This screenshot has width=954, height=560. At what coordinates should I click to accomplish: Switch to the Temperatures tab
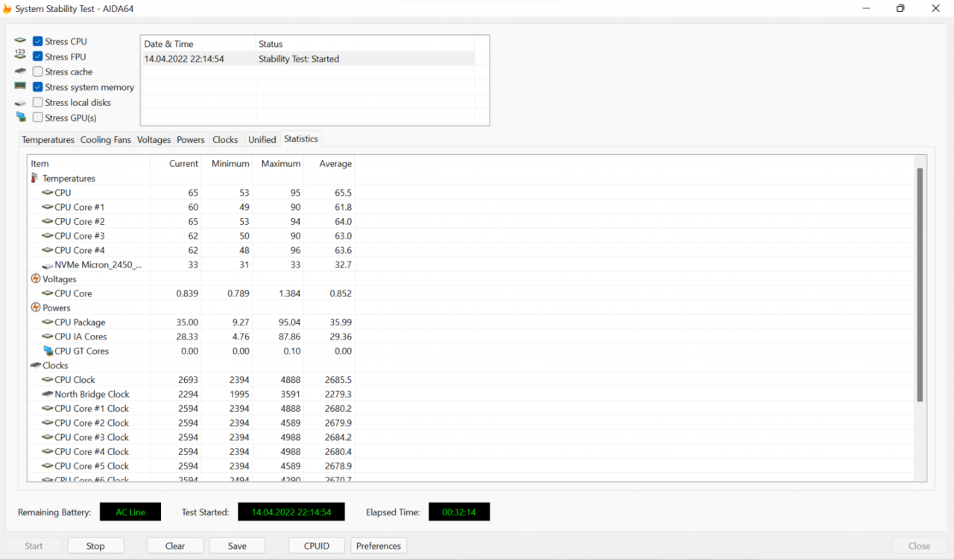[48, 140]
